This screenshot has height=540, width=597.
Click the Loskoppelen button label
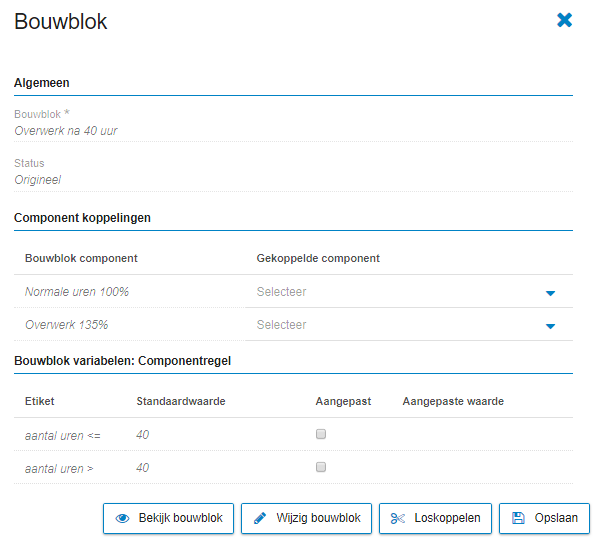[x=447, y=518]
